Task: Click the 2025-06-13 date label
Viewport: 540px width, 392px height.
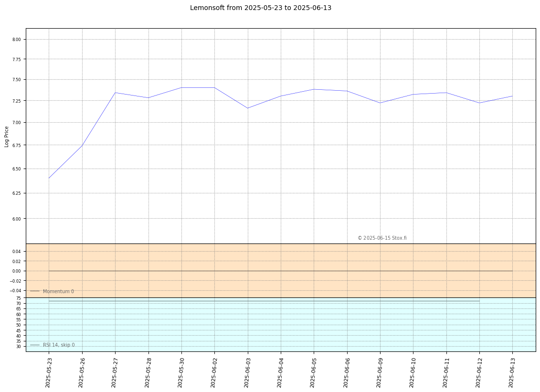Action: coord(512,373)
